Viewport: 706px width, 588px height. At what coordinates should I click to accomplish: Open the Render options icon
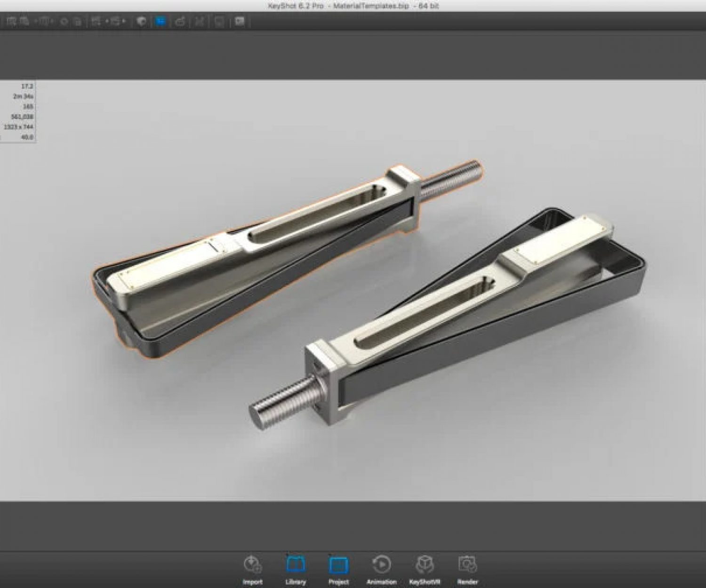[467, 564]
